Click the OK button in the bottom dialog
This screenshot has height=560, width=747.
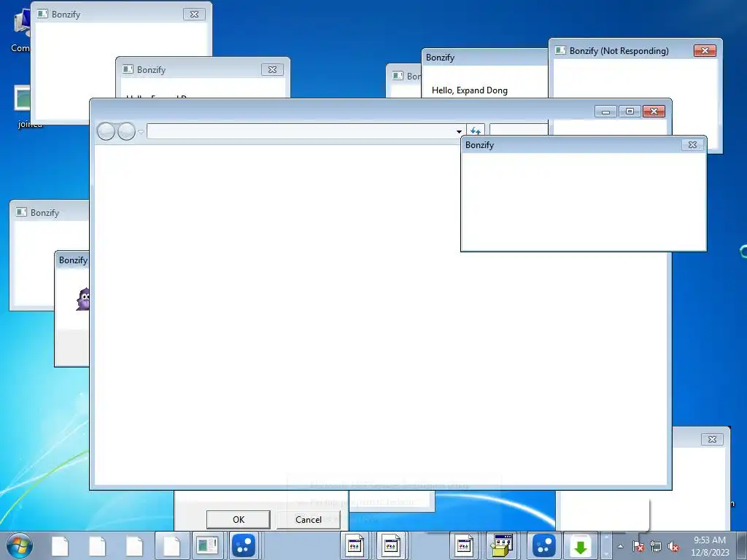(x=239, y=519)
